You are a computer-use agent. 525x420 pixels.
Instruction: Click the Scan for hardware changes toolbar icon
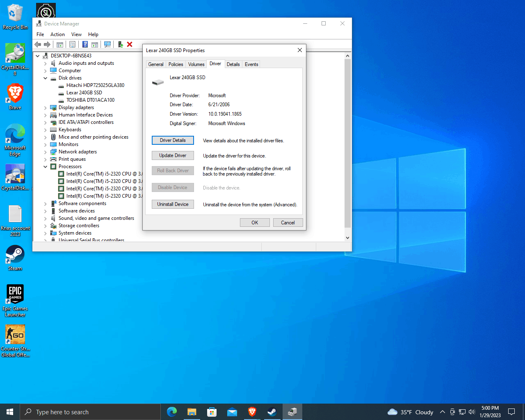pyautogui.click(x=107, y=44)
